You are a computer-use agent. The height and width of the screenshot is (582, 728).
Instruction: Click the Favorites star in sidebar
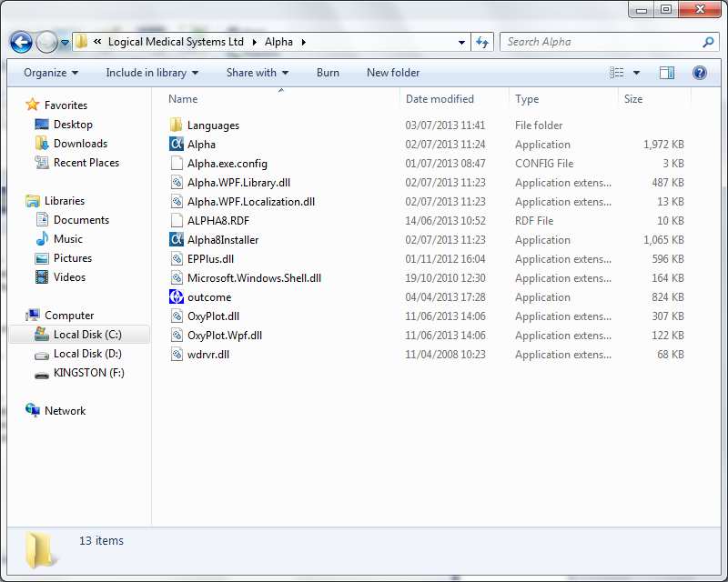click(x=33, y=105)
